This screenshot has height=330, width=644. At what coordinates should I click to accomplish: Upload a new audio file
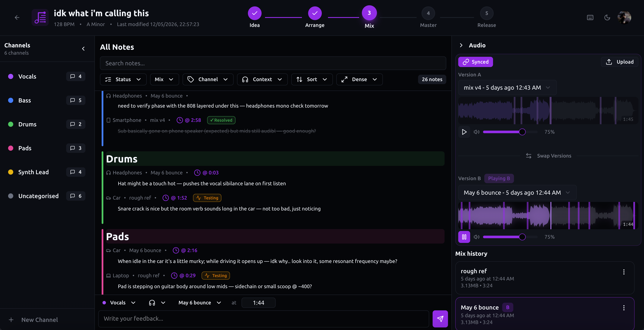pyautogui.click(x=619, y=62)
